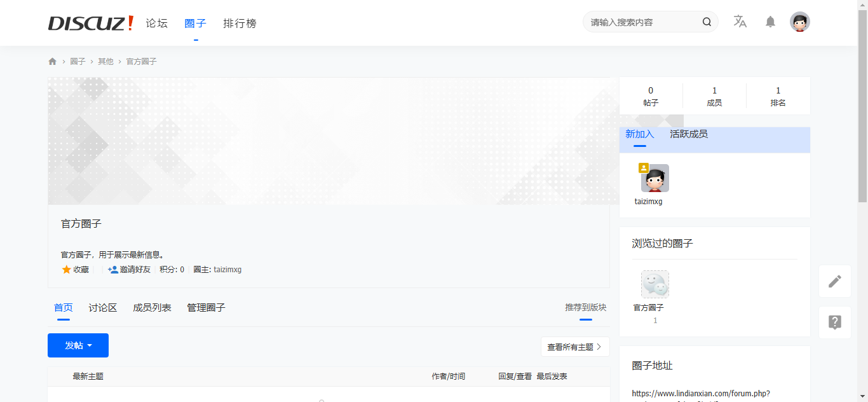
Task: Click the help question mark floating button
Action: tap(834, 322)
